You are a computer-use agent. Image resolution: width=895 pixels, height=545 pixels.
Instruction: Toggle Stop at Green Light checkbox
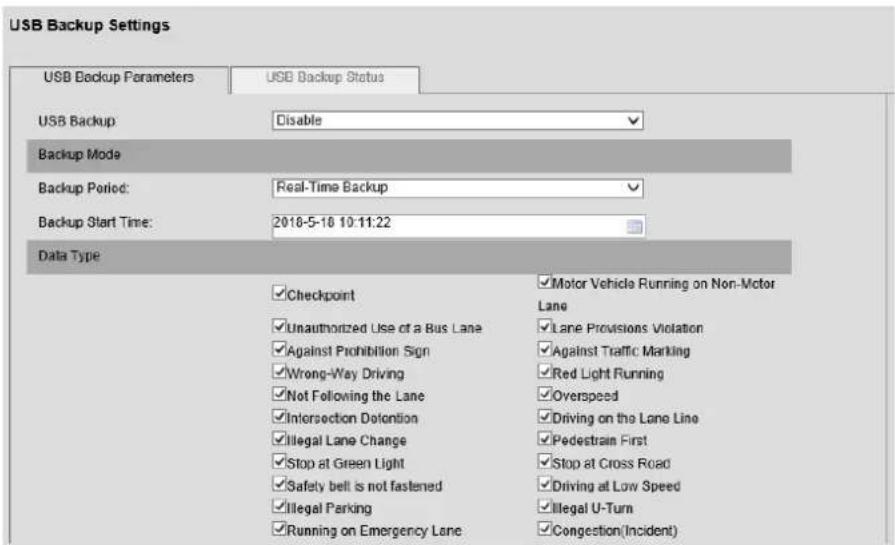(279, 461)
